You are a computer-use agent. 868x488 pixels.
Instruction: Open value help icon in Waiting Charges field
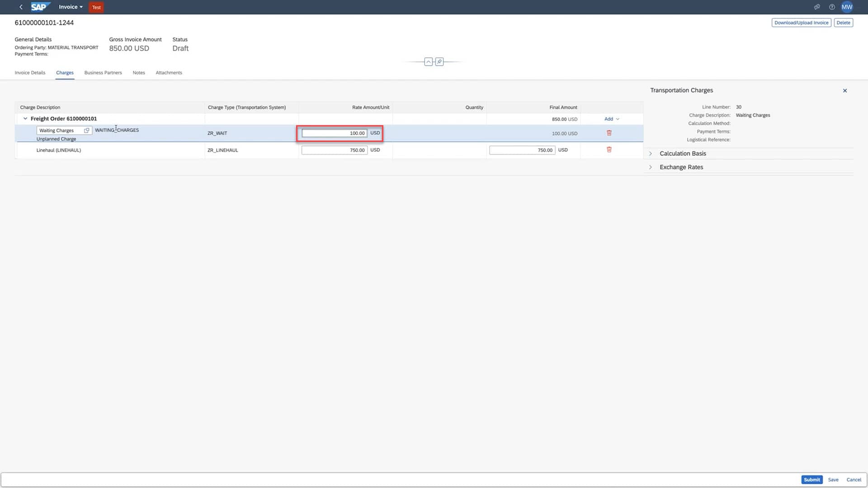click(86, 130)
